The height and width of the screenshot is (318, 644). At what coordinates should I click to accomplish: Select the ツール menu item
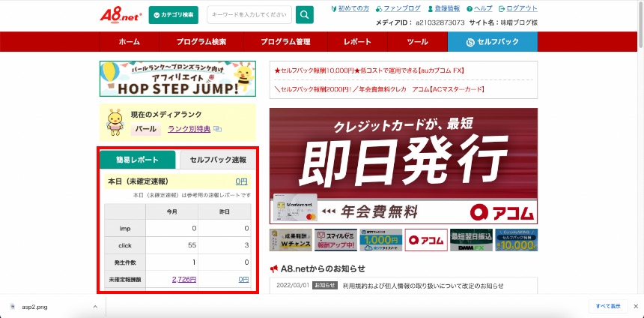click(x=417, y=41)
